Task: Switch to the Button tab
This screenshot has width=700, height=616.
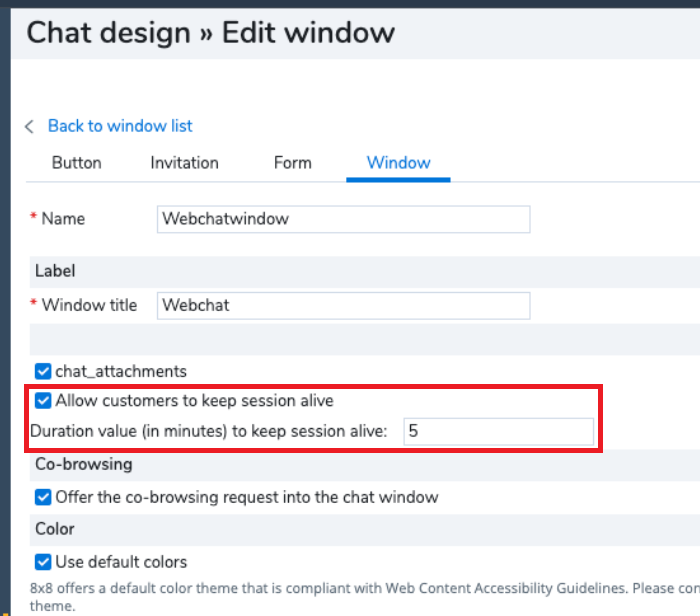Action: pyautogui.click(x=77, y=163)
